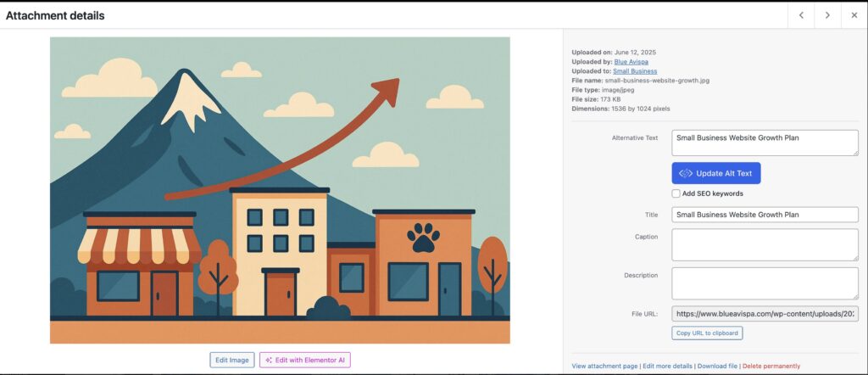Click Copy URL to clipboard button
The image size is (868, 375).
(x=707, y=333)
